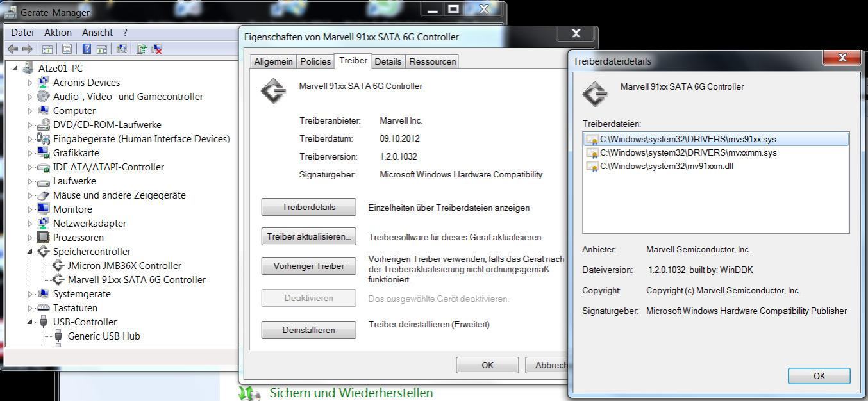Switch to the Policies tab
Image resolution: width=868 pixels, height=401 pixels.
tap(316, 61)
